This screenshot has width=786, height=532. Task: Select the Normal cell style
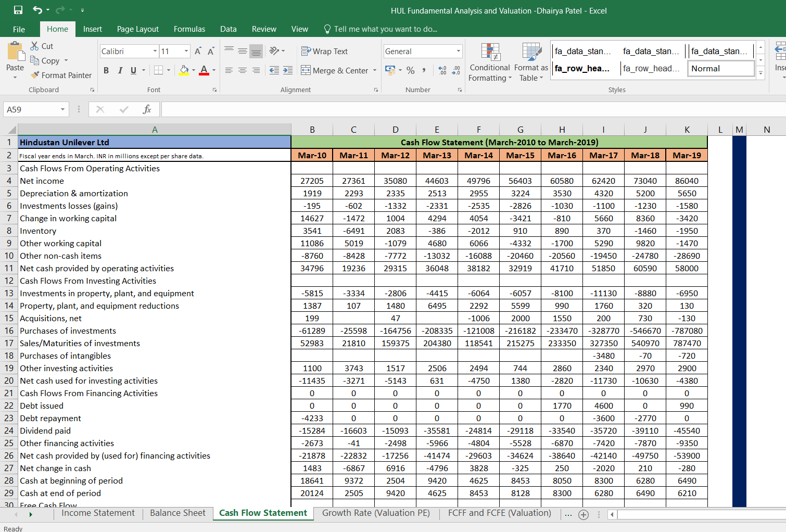721,68
